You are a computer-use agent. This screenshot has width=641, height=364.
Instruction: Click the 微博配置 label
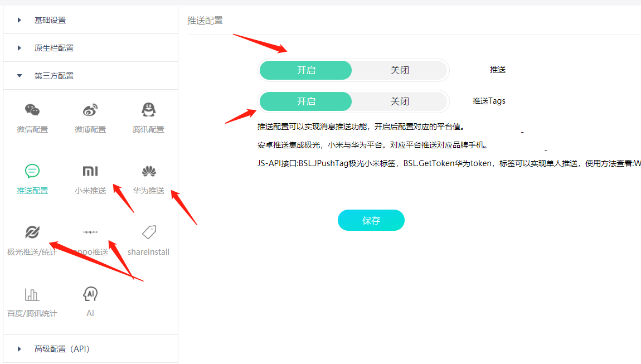click(90, 129)
